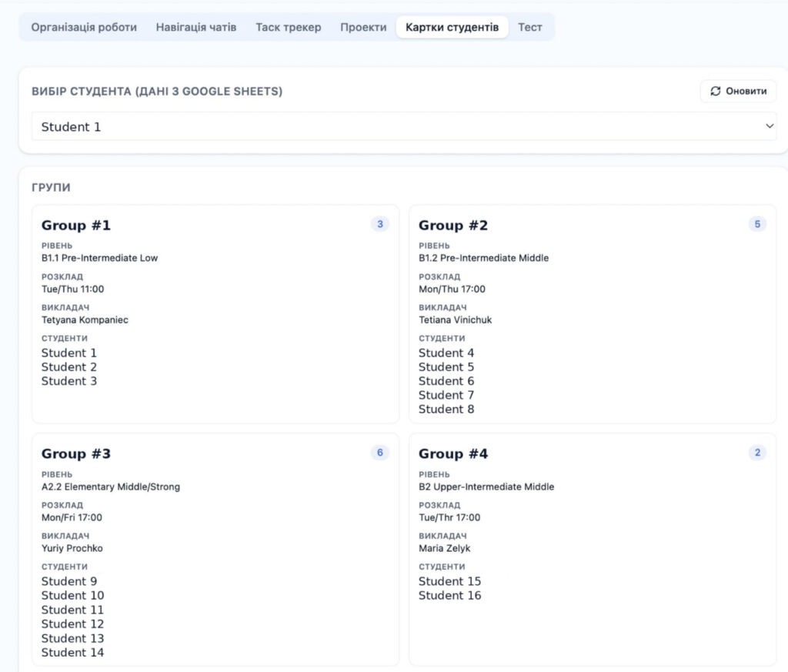Open the Організація роботи tab
The width and height of the screenshot is (788, 672).
[84, 27]
